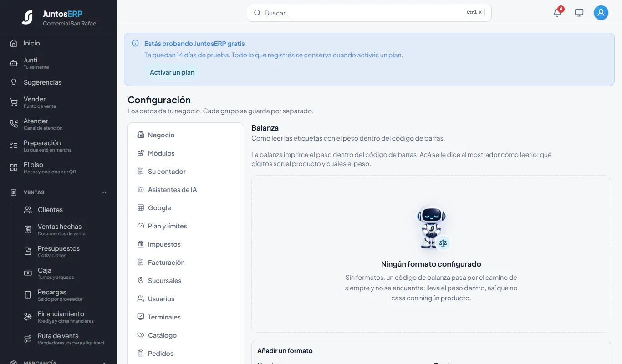Click the Módulos blocks icon
622x364 pixels.
(x=141, y=153)
